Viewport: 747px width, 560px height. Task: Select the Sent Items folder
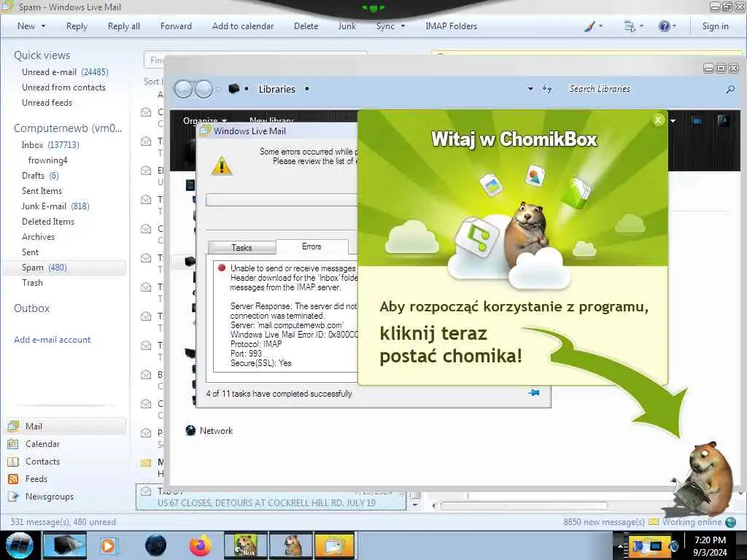42,190
